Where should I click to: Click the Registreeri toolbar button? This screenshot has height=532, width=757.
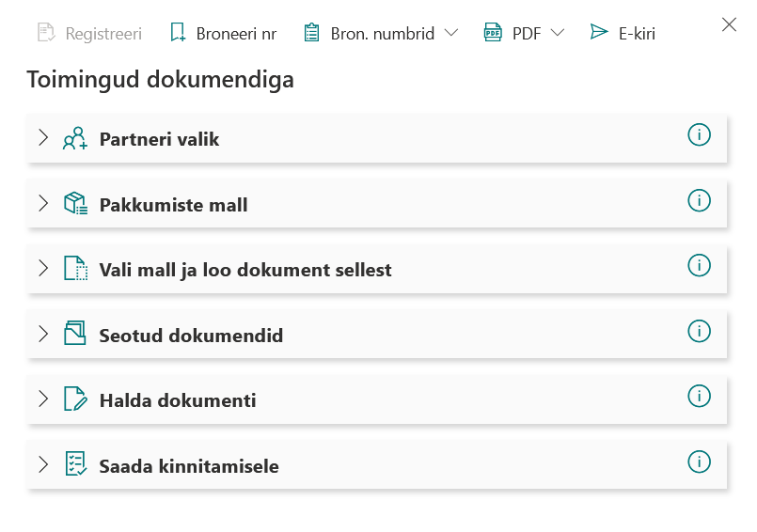[89, 34]
